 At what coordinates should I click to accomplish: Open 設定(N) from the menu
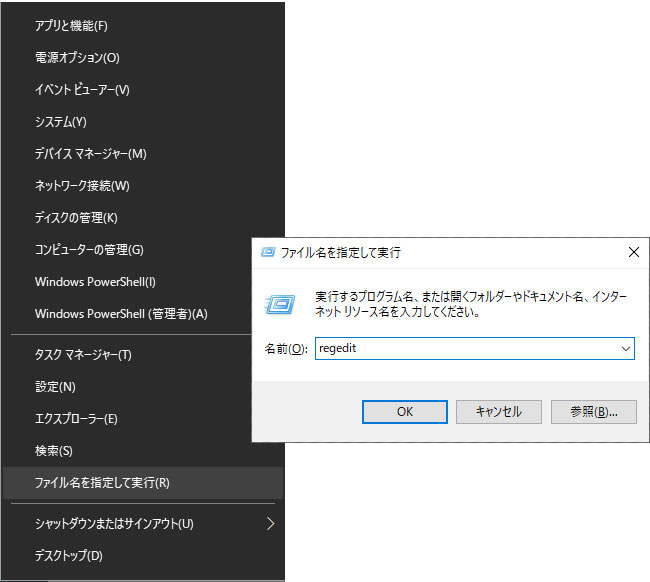(x=126, y=387)
